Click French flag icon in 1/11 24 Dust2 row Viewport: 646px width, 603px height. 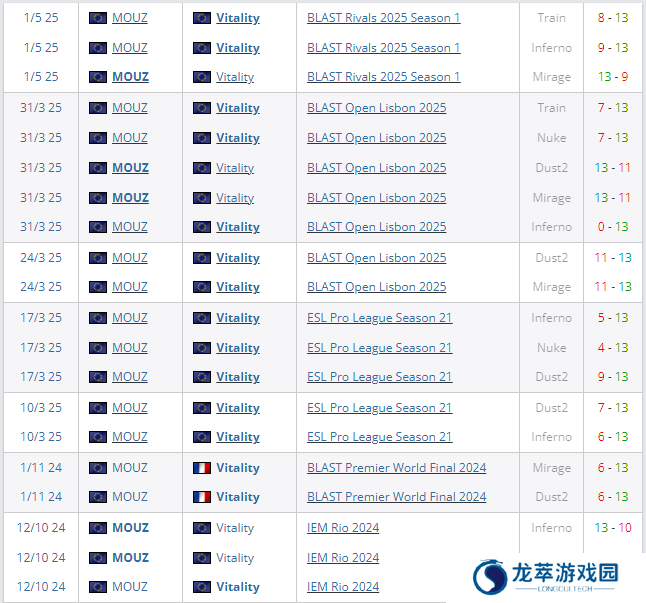[x=202, y=498]
